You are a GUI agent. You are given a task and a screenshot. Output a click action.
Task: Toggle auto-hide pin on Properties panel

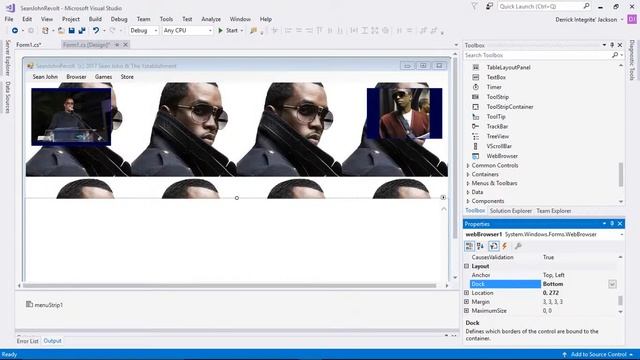click(x=612, y=224)
